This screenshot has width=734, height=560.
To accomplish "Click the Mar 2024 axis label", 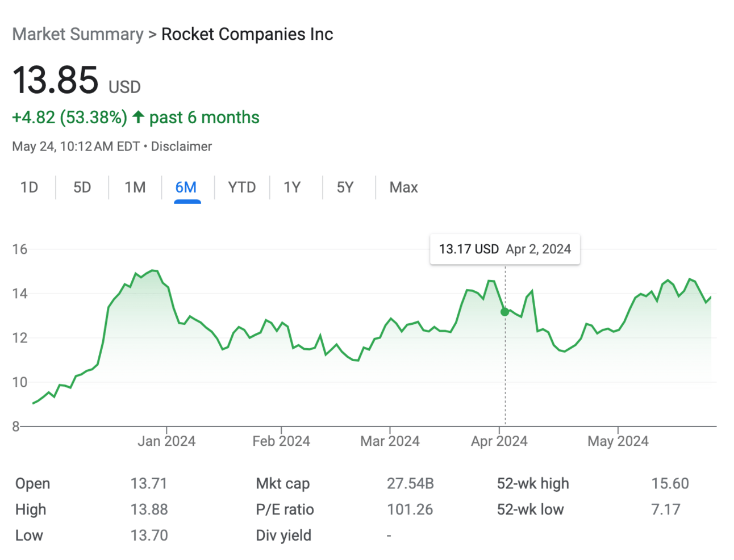I will [x=390, y=441].
